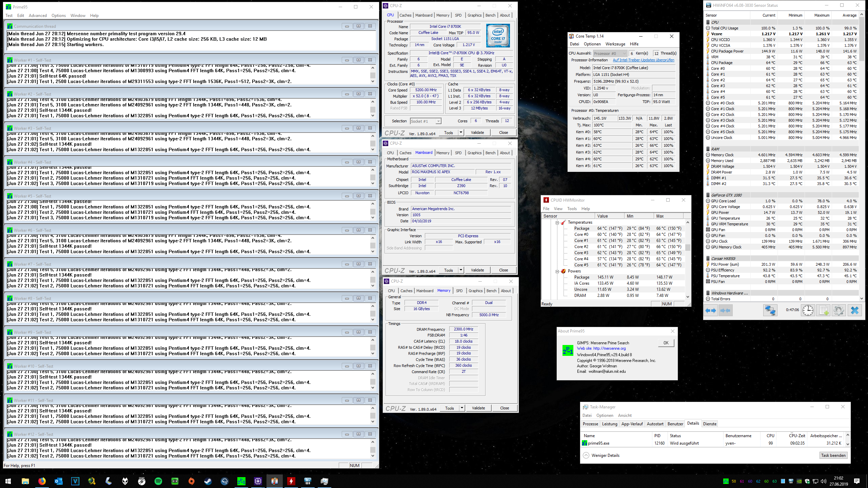The height and width of the screenshot is (488, 868).
Task: Click HWiNFO expand layout arrows icon
Action: [x=711, y=310]
